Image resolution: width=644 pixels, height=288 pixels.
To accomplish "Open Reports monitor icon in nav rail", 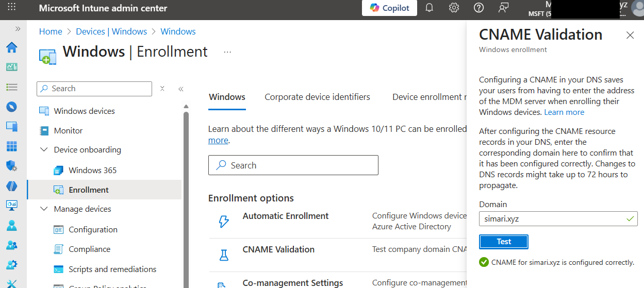I will 11,205.
